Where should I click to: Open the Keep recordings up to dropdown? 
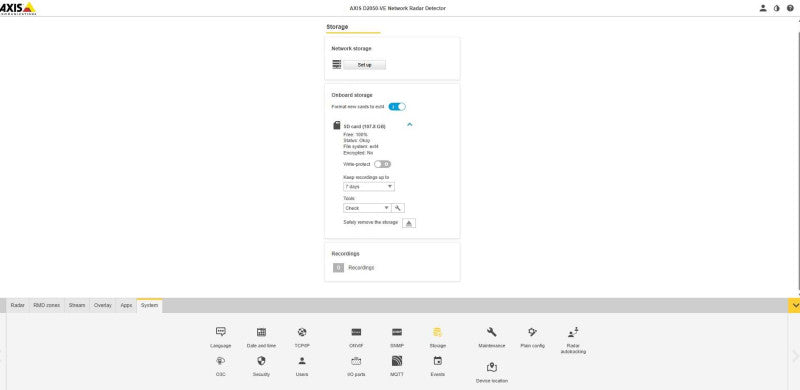point(369,187)
